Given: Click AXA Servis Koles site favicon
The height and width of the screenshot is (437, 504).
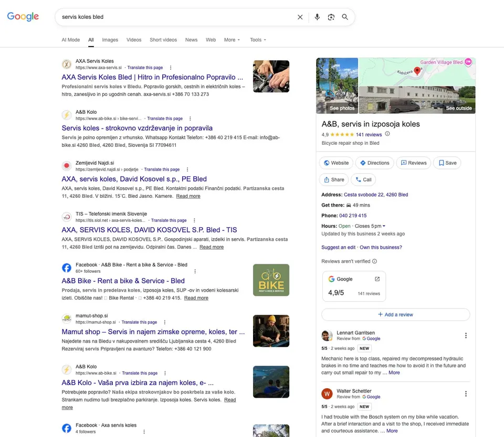Looking at the screenshot, I should point(67,64).
